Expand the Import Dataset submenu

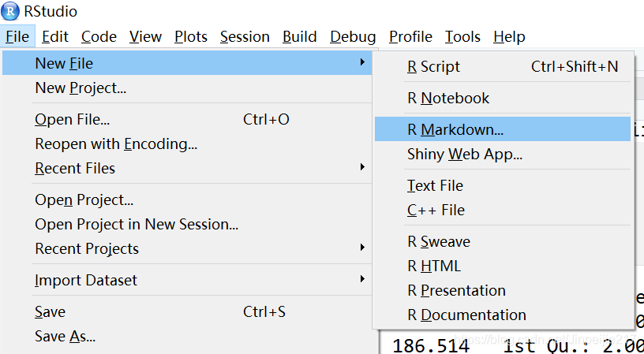pos(187,280)
